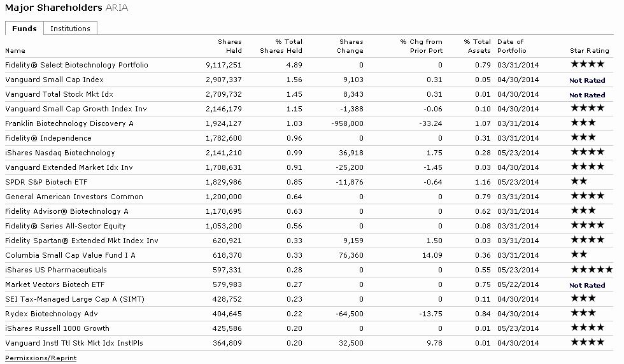Click the star rating for iShares US Pharmaceuticals
Screen dimensions: 624x364
591,270
